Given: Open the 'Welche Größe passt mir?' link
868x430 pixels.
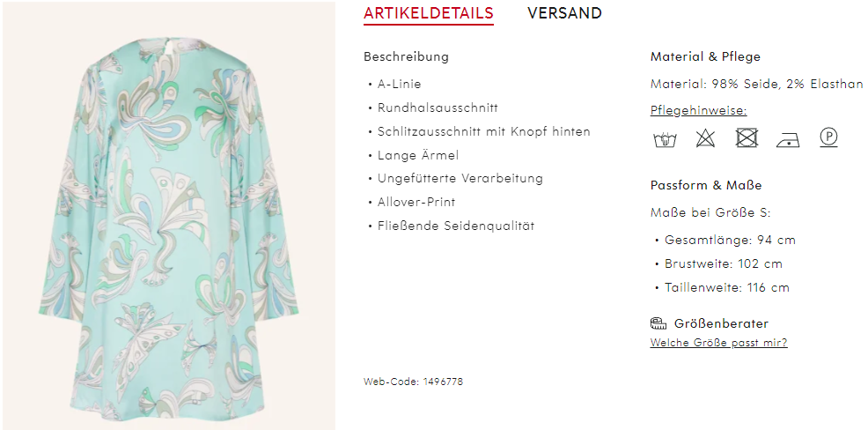Looking at the screenshot, I should coord(718,343).
